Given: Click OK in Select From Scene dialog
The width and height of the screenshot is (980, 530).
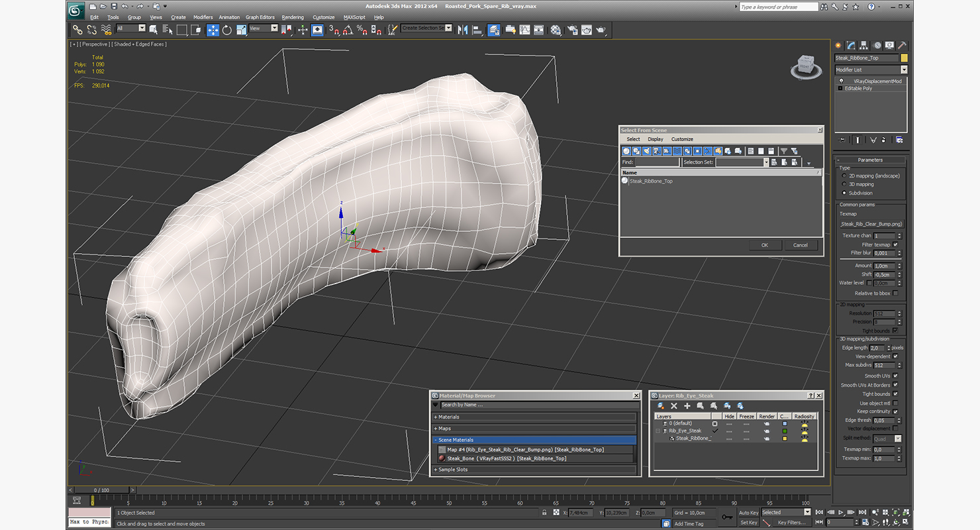Looking at the screenshot, I should click(x=765, y=245).
